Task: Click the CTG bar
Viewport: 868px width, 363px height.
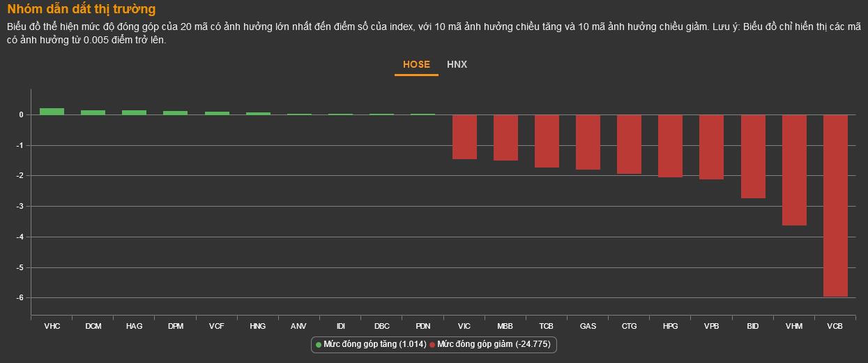Action: coord(630,145)
